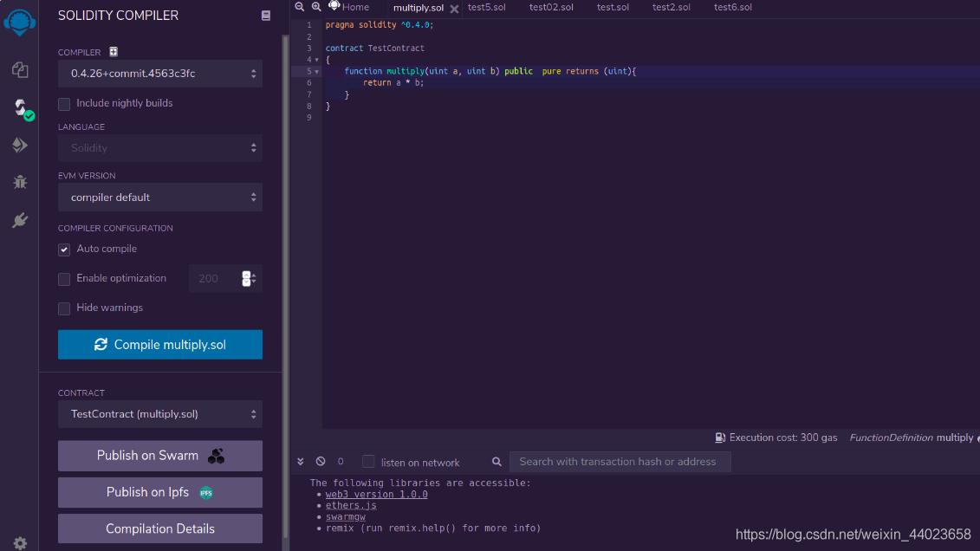Image resolution: width=980 pixels, height=551 pixels.
Task: Click the transaction hash search field
Action: click(x=620, y=462)
